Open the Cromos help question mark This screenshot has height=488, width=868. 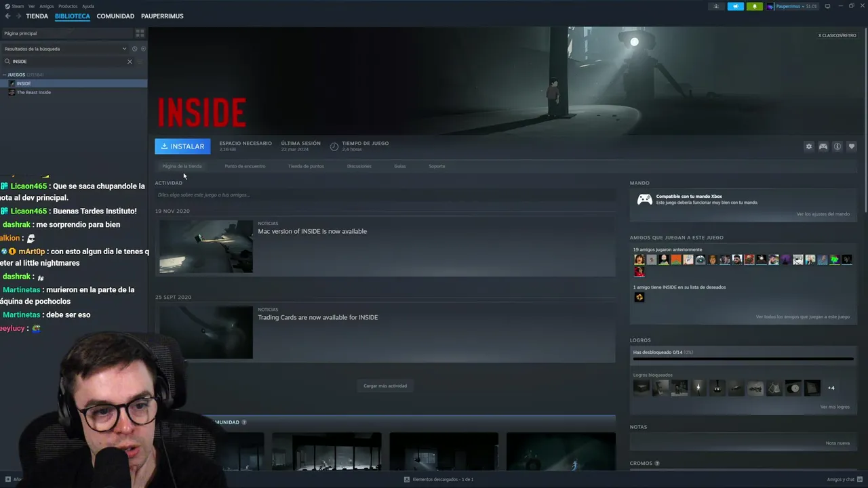(x=657, y=464)
